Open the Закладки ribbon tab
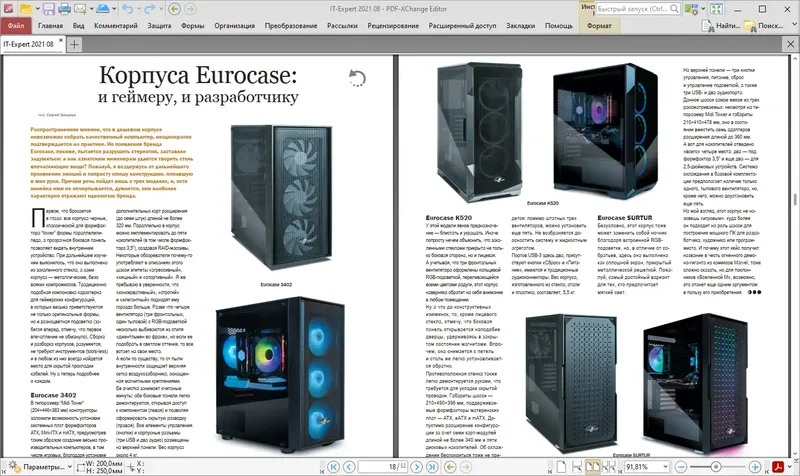 click(520, 26)
